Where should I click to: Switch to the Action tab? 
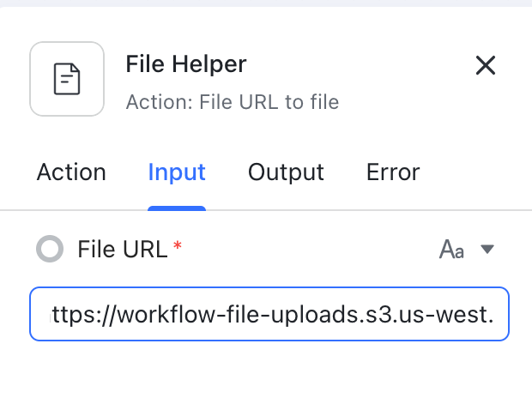71,172
